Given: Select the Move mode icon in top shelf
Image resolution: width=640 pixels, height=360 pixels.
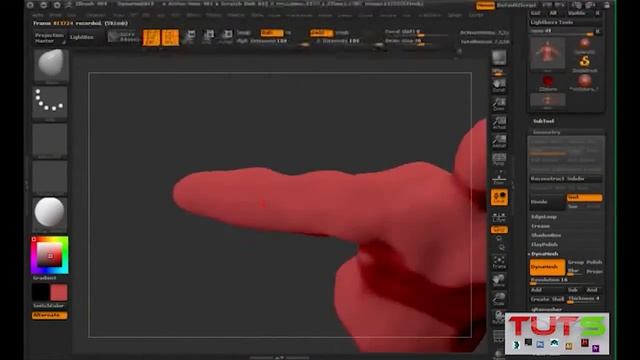Looking at the screenshot, I should pos(190,37).
